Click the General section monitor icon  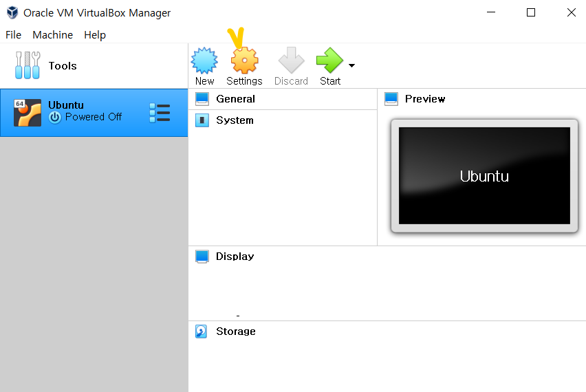click(x=202, y=99)
